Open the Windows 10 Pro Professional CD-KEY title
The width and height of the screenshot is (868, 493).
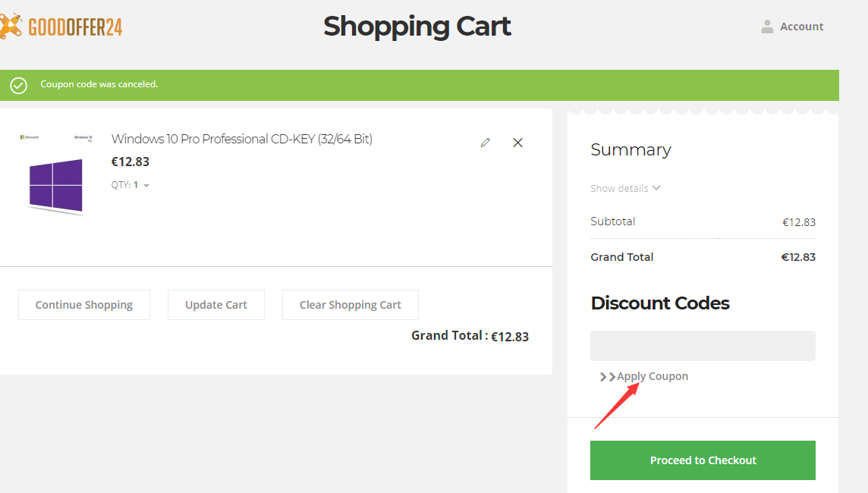pos(242,139)
